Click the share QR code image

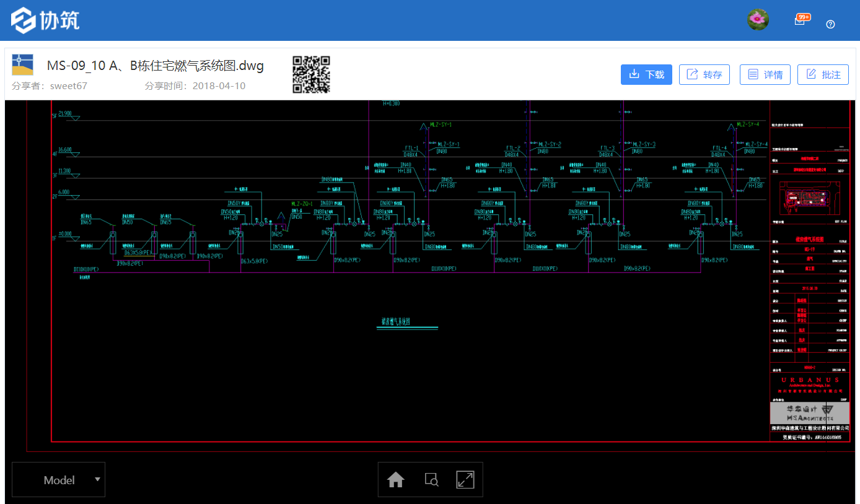pos(311,74)
